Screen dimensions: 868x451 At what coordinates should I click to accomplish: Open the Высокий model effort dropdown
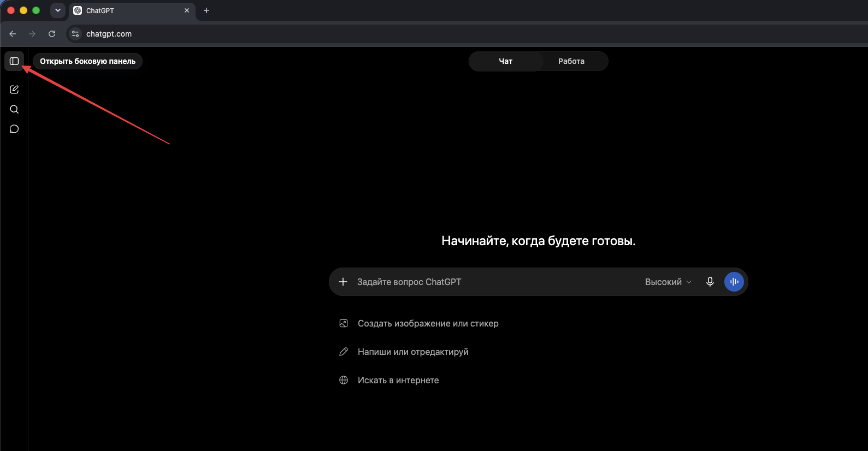pyautogui.click(x=668, y=282)
